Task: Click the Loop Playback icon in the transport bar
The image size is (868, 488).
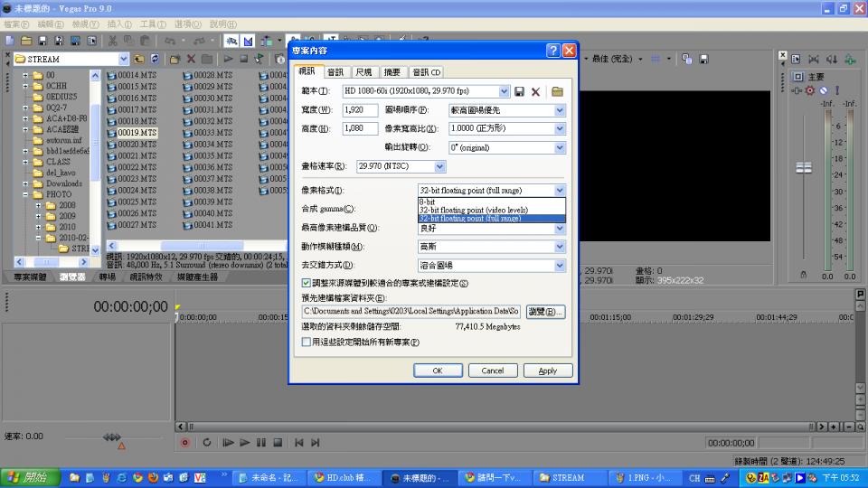Action: [x=206, y=442]
